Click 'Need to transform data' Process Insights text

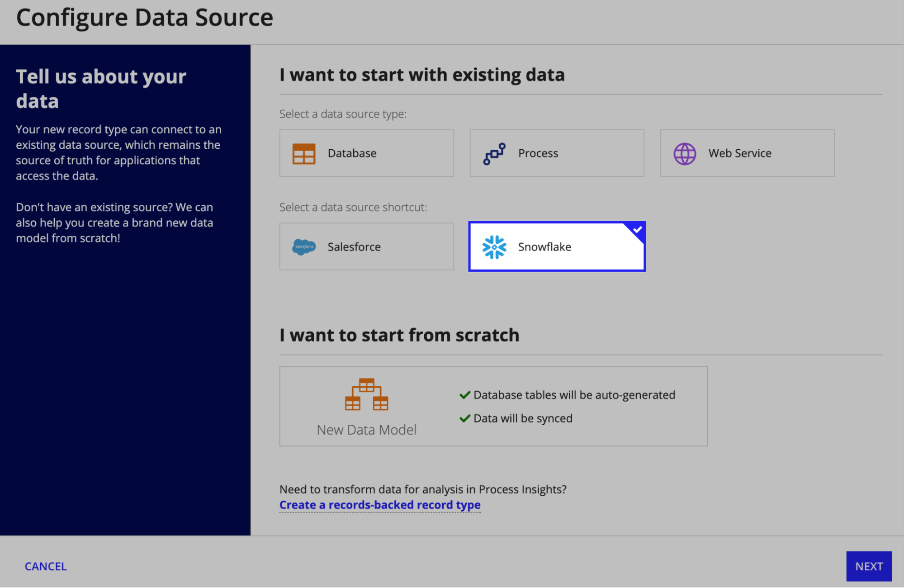pos(423,489)
